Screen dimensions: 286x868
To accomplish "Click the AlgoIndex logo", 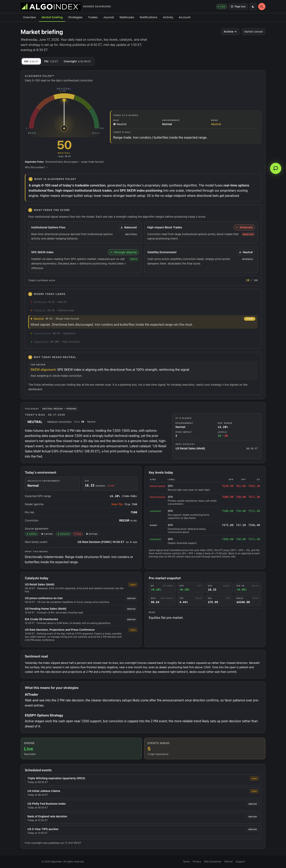I will [x=50, y=6].
